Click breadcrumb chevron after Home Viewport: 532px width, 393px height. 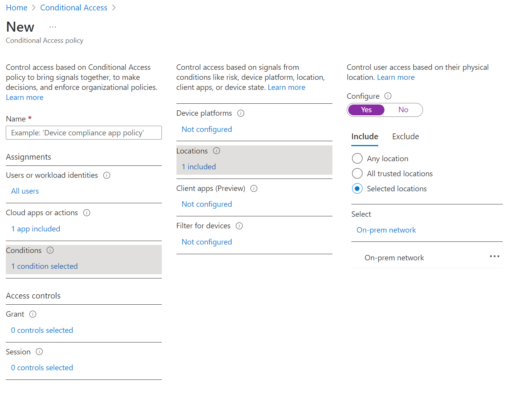(34, 8)
